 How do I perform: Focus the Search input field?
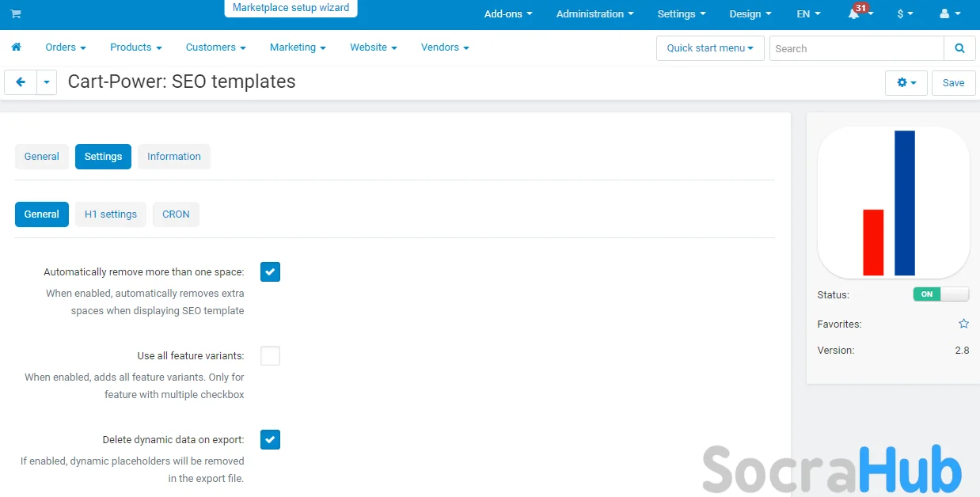[857, 48]
